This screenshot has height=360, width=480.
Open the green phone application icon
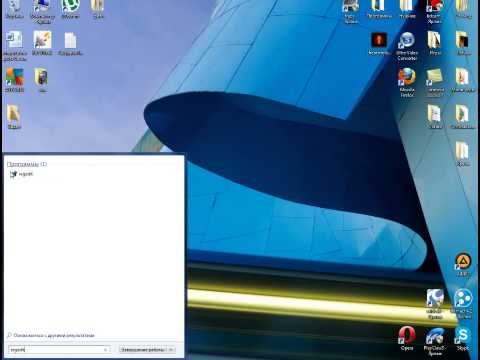point(70,9)
